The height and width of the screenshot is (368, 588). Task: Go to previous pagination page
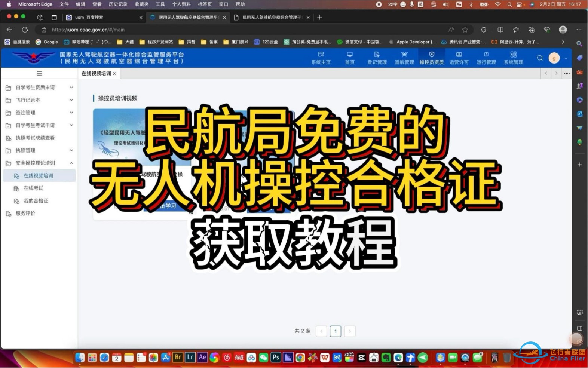pyautogui.click(x=321, y=331)
